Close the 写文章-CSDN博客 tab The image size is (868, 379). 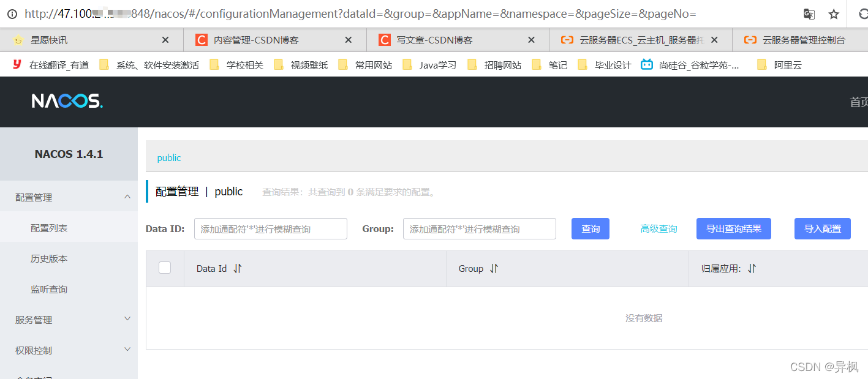531,40
